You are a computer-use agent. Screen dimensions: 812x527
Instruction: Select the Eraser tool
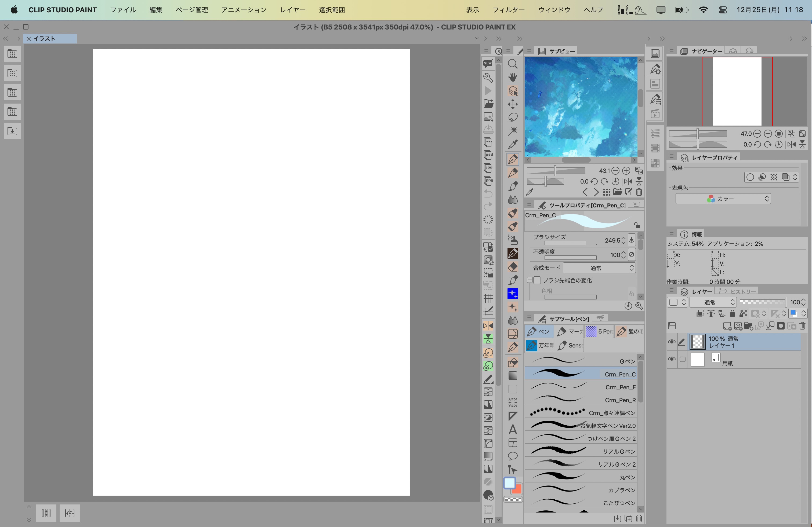click(x=512, y=266)
